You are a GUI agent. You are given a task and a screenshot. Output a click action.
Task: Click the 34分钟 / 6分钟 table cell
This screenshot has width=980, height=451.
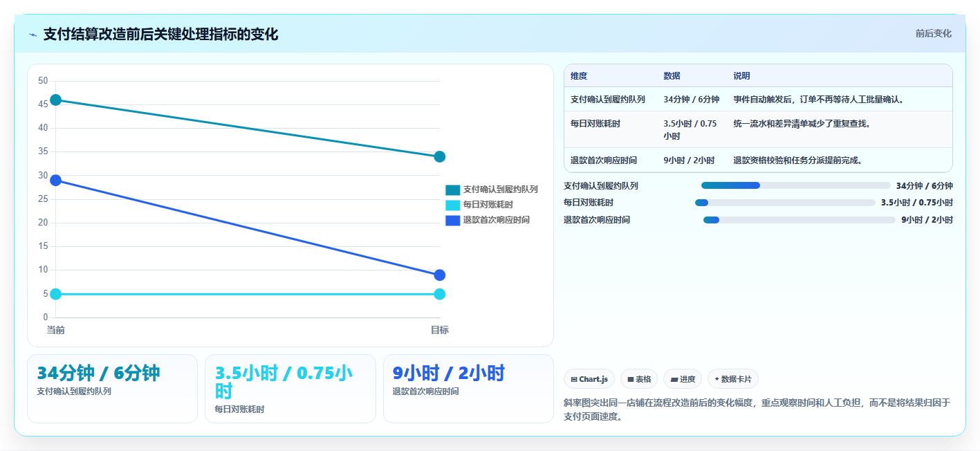click(x=692, y=100)
